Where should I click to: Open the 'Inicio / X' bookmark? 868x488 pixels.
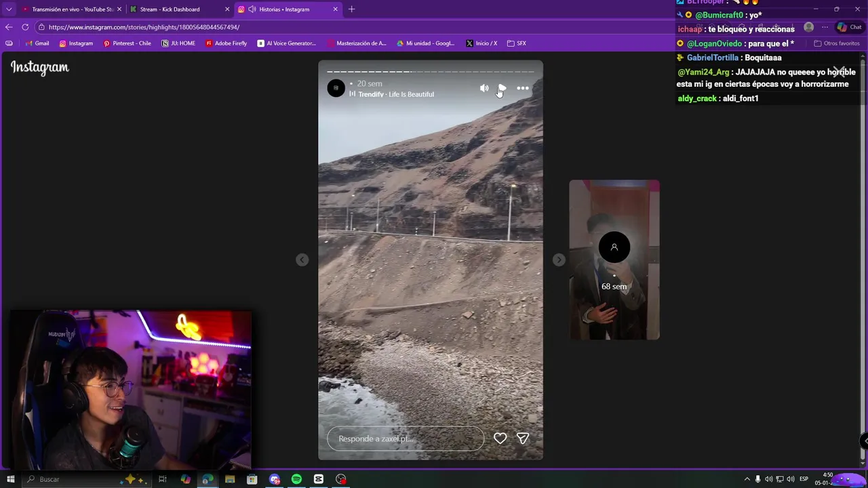pos(481,43)
